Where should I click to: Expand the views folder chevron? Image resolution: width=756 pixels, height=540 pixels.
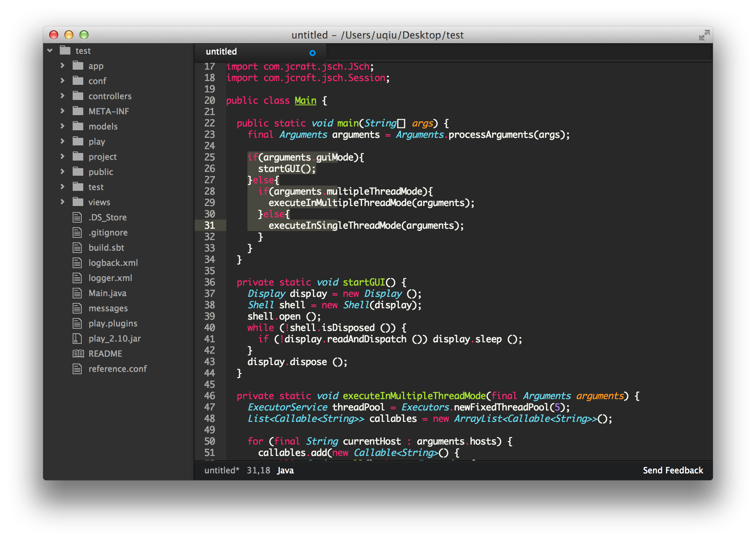click(x=62, y=202)
